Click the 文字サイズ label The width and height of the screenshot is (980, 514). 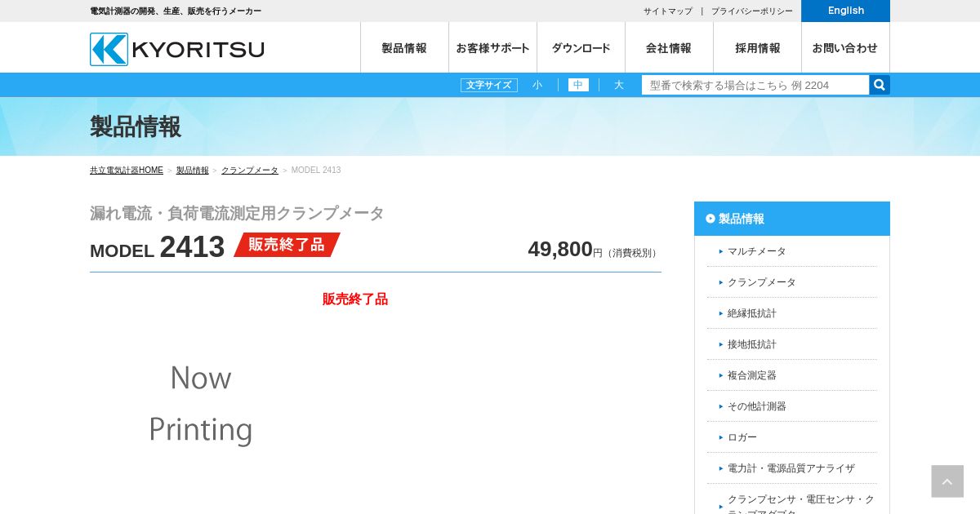(x=489, y=85)
